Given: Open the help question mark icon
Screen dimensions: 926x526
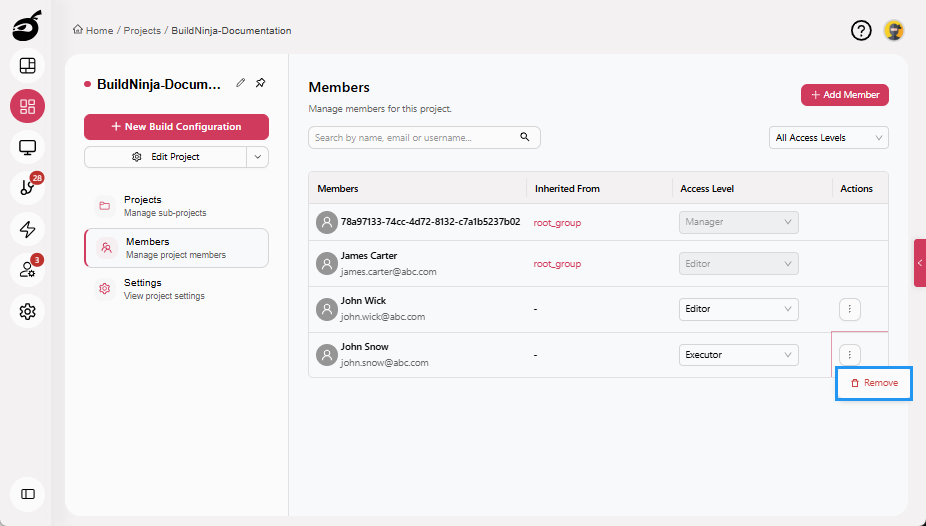Looking at the screenshot, I should [x=861, y=30].
